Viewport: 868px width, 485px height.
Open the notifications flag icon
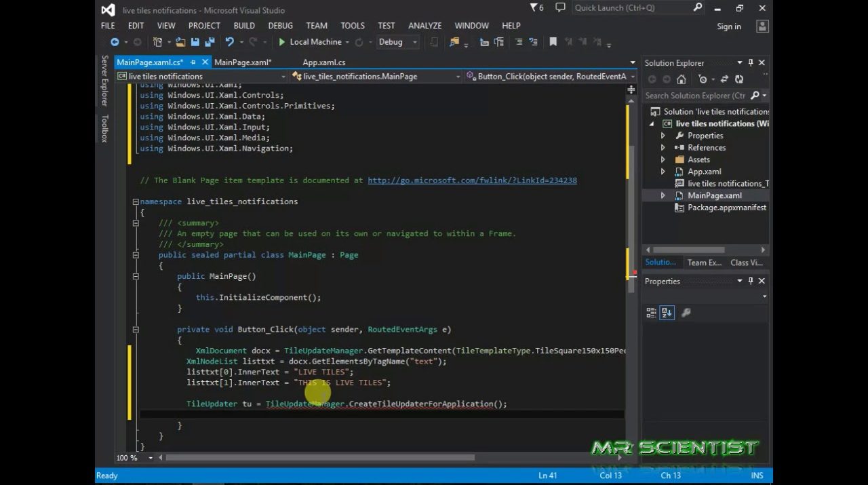(x=536, y=8)
